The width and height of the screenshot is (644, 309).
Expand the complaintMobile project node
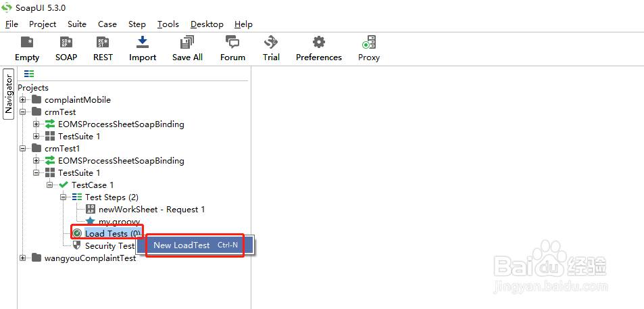pyautogui.click(x=23, y=100)
